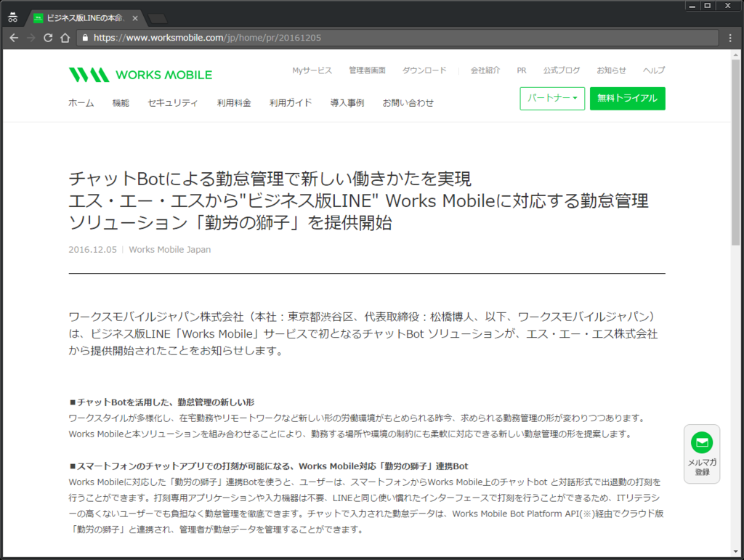Viewport: 744px width, 560px height.
Task: Click scrollbar up arrow
Action: click(736, 54)
